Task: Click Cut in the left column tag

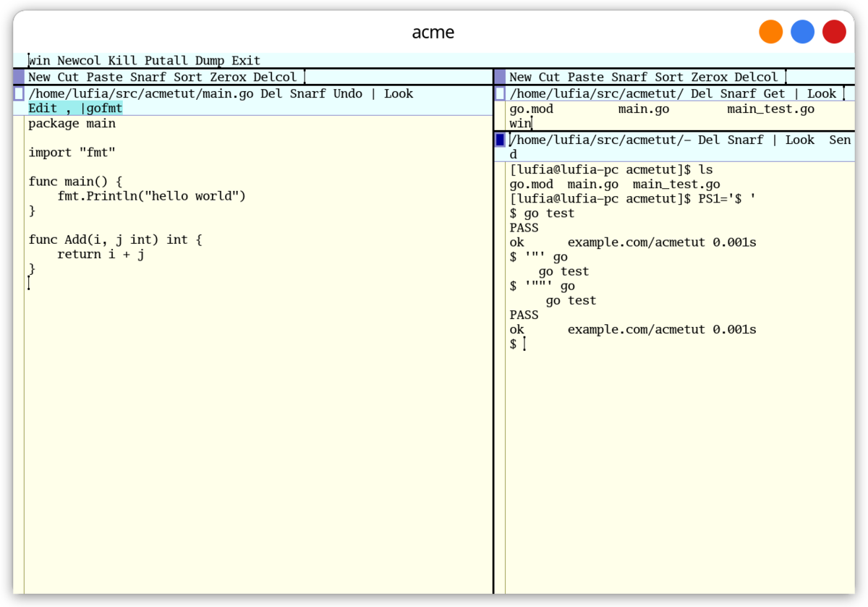Action: pos(69,77)
